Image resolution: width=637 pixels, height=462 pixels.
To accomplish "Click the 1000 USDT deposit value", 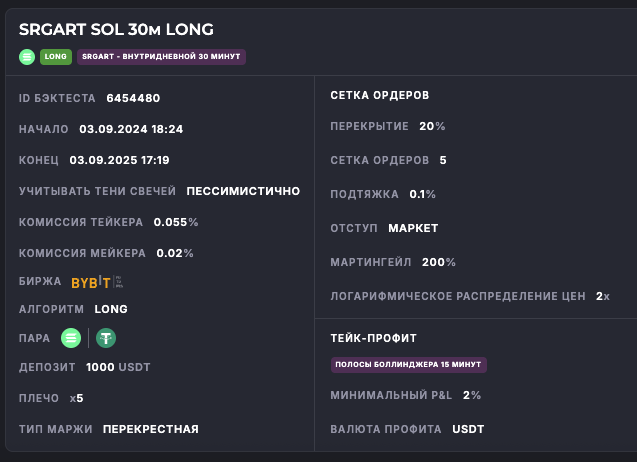I will point(118,367).
